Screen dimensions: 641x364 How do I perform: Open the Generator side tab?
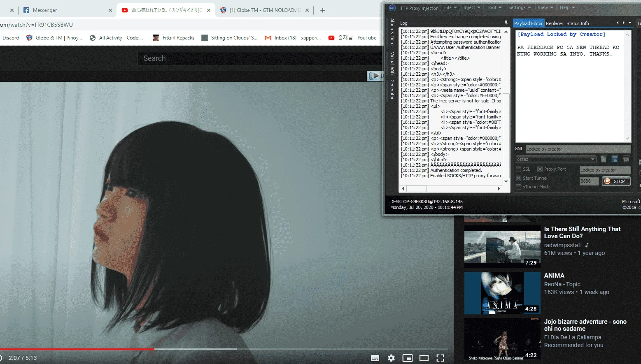pyautogui.click(x=392, y=89)
